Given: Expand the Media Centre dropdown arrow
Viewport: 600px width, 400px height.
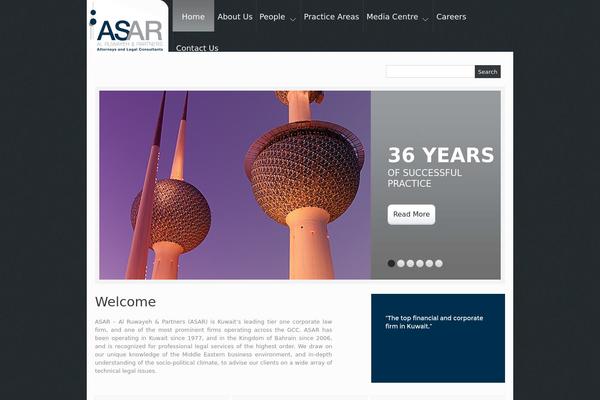Looking at the screenshot, I should click(425, 19).
